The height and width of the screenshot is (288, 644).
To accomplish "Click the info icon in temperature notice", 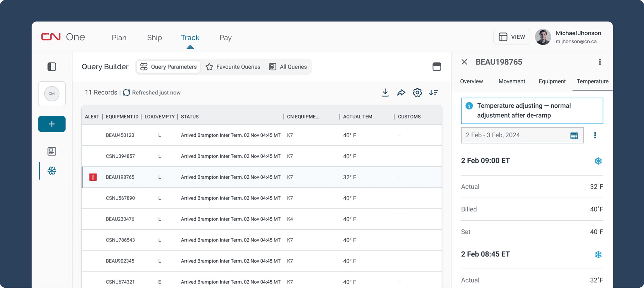I will coord(469,106).
